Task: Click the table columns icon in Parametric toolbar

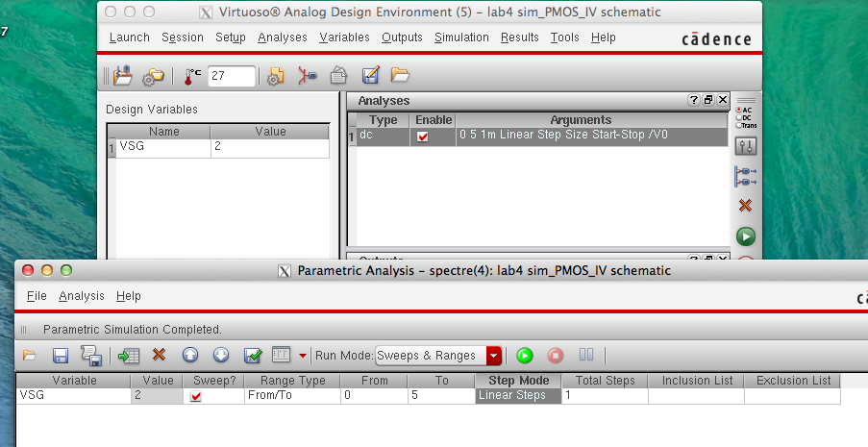Action: pyautogui.click(x=282, y=355)
